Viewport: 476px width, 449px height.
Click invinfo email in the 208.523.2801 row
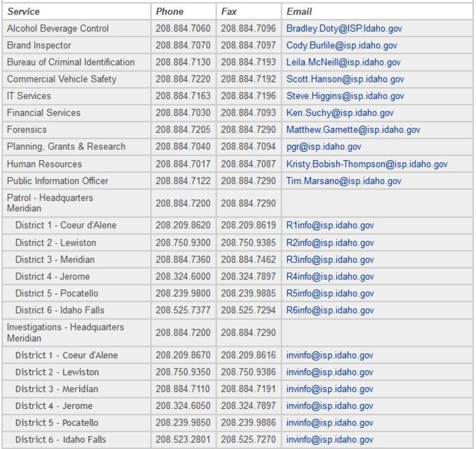[x=330, y=440]
